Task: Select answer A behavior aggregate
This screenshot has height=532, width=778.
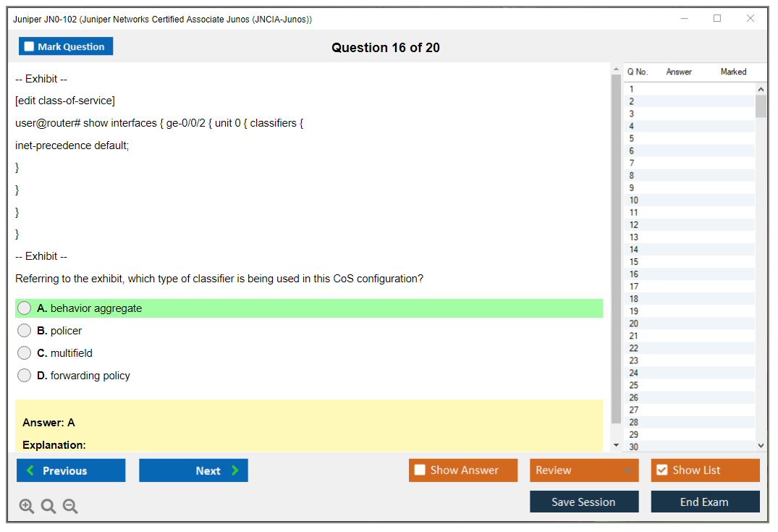Action: tap(25, 308)
